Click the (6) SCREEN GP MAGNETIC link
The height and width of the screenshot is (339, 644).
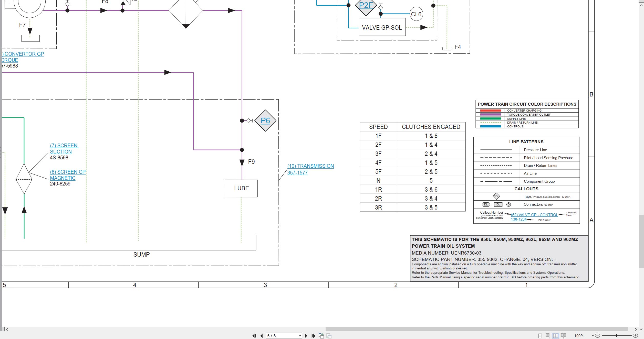tap(68, 175)
